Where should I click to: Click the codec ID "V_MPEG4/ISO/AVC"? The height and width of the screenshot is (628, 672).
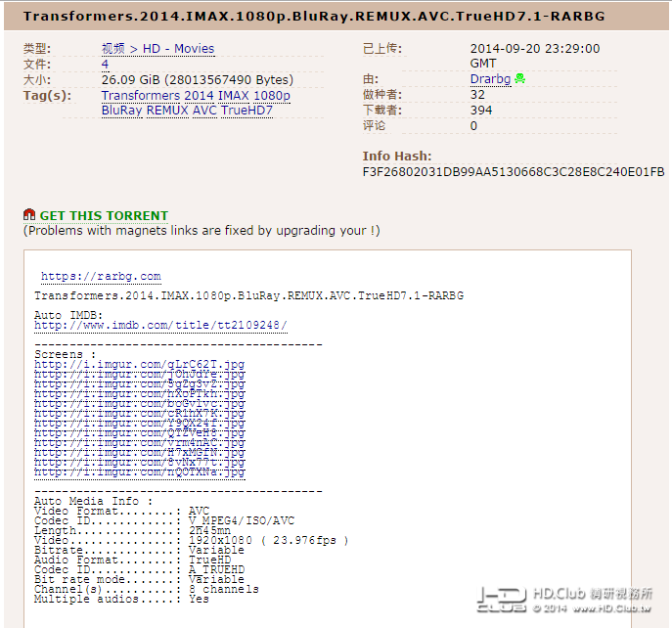pos(242,520)
